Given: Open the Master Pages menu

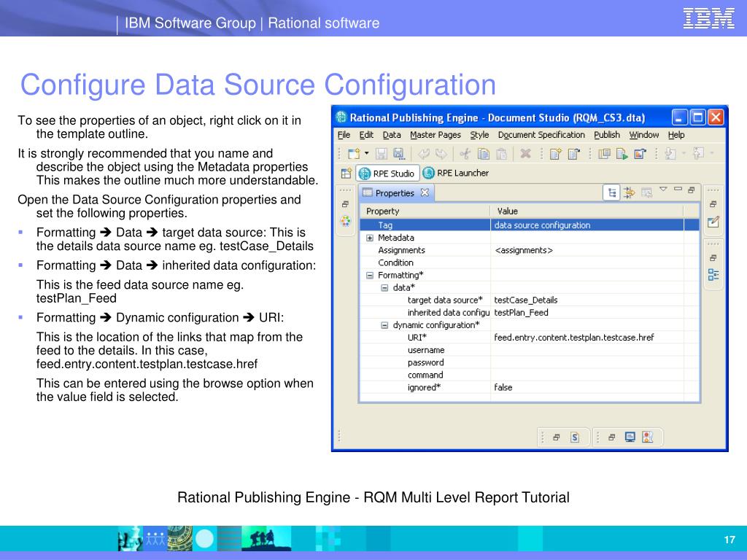Looking at the screenshot, I should [436, 135].
